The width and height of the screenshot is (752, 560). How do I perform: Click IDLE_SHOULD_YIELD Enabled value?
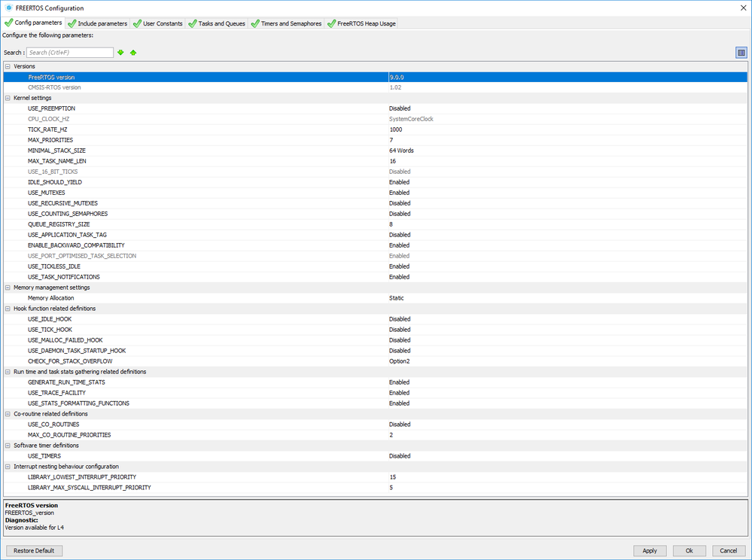[400, 183]
